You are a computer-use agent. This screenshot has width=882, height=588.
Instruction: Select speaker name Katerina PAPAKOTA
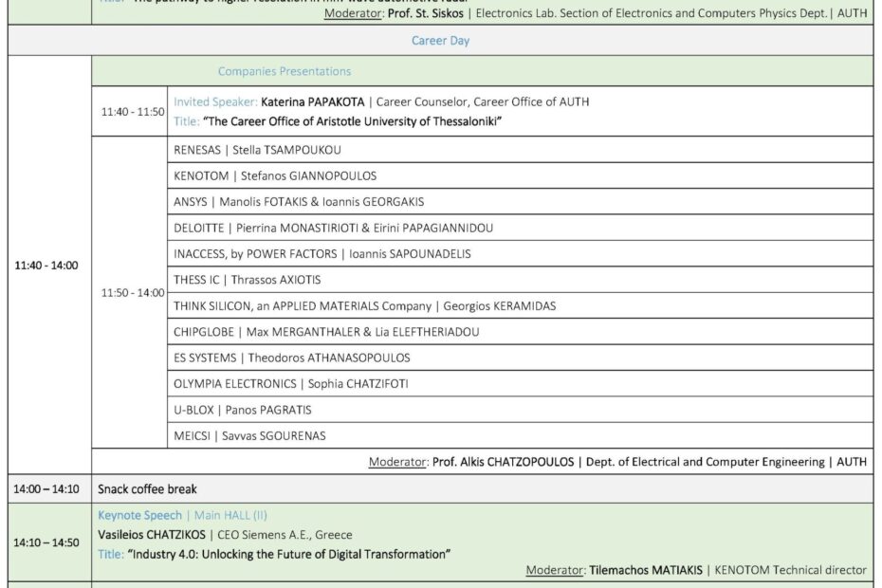click(312, 101)
